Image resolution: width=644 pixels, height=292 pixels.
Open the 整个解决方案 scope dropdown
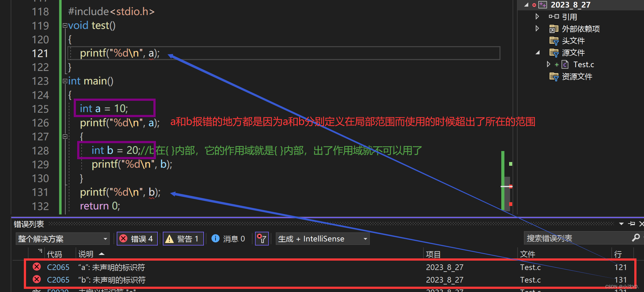(62, 239)
